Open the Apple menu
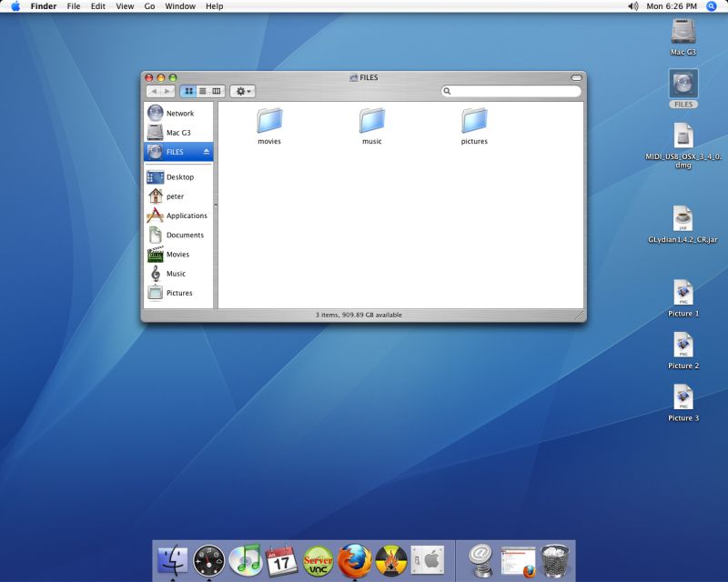The width and height of the screenshot is (728, 582). click(x=15, y=6)
